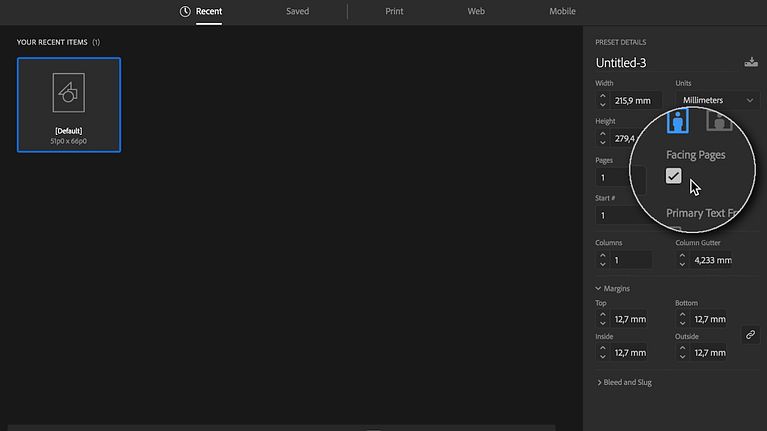Viewport: 767px width, 431px height.
Task: Increase Height with the up arrow
Action: coord(603,134)
